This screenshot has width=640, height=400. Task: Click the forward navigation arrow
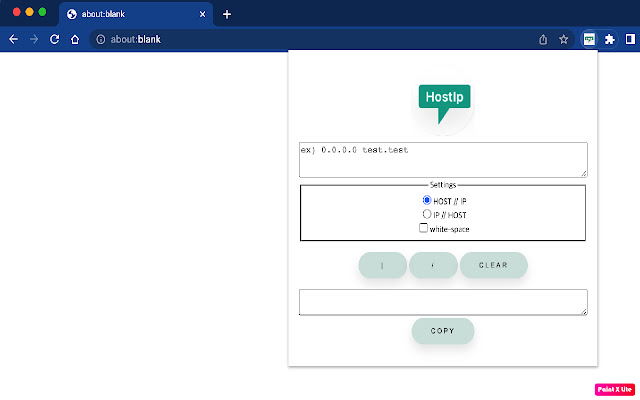coord(34,39)
